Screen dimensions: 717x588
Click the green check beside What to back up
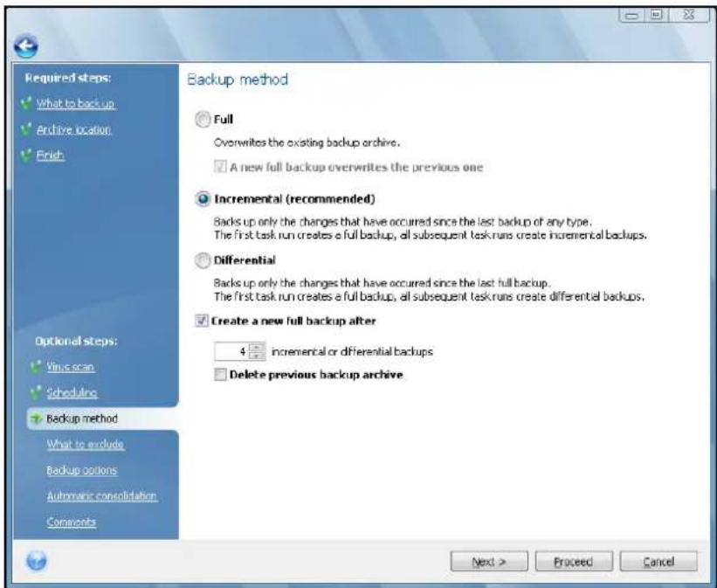click(x=26, y=103)
